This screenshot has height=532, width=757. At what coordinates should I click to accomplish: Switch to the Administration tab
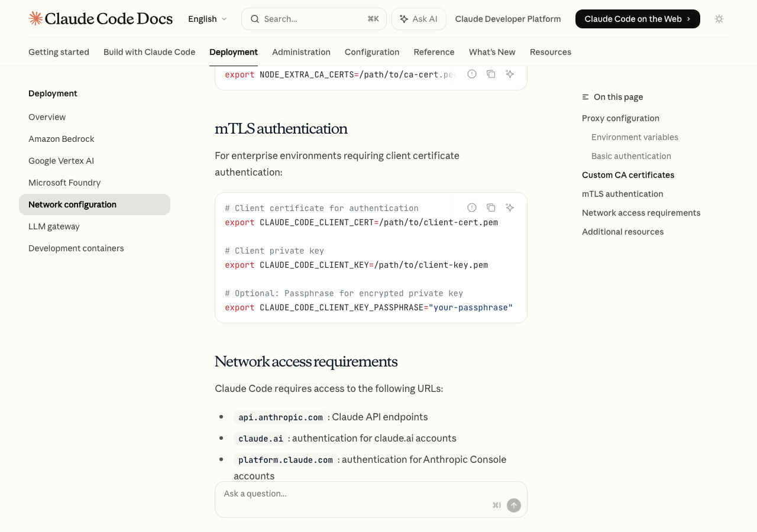coord(301,52)
